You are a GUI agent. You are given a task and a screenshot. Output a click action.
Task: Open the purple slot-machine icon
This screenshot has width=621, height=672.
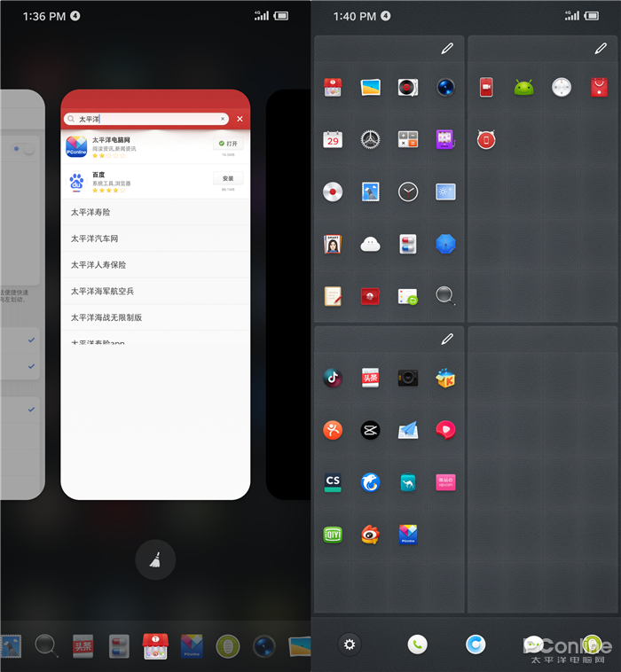click(445, 140)
